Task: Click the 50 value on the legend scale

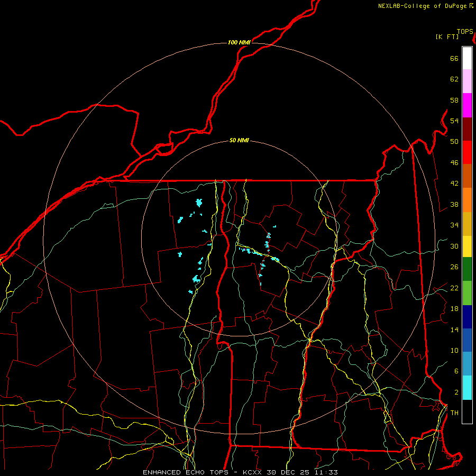Action: [454, 142]
